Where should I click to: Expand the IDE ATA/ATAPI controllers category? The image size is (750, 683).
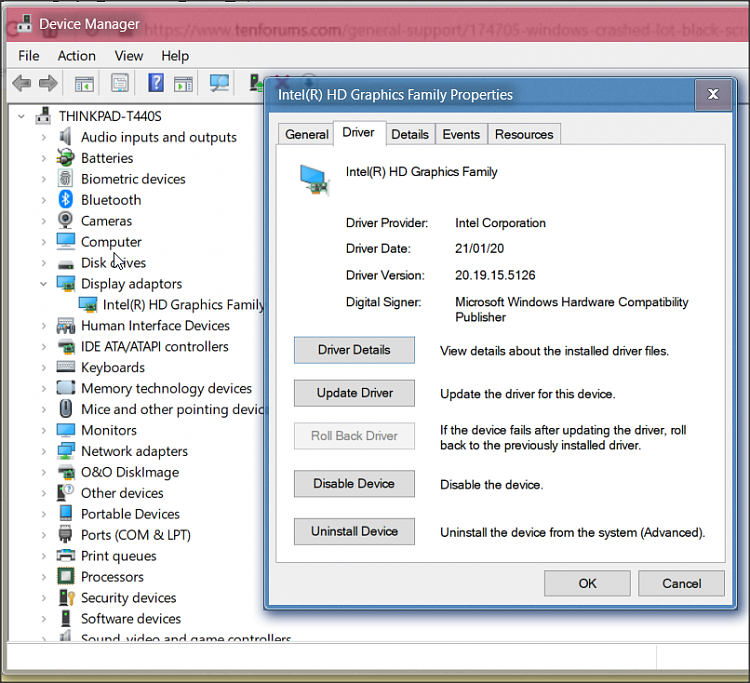click(x=44, y=347)
